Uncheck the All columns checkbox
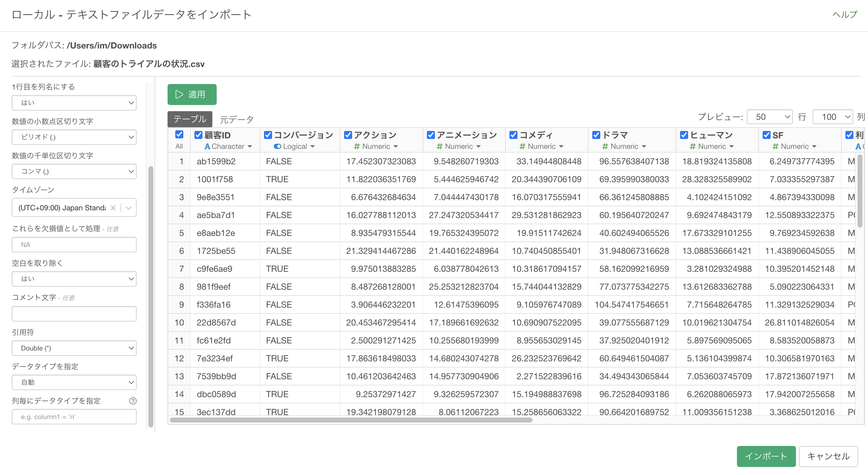This screenshot has height=475, width=868. (179, 135)
